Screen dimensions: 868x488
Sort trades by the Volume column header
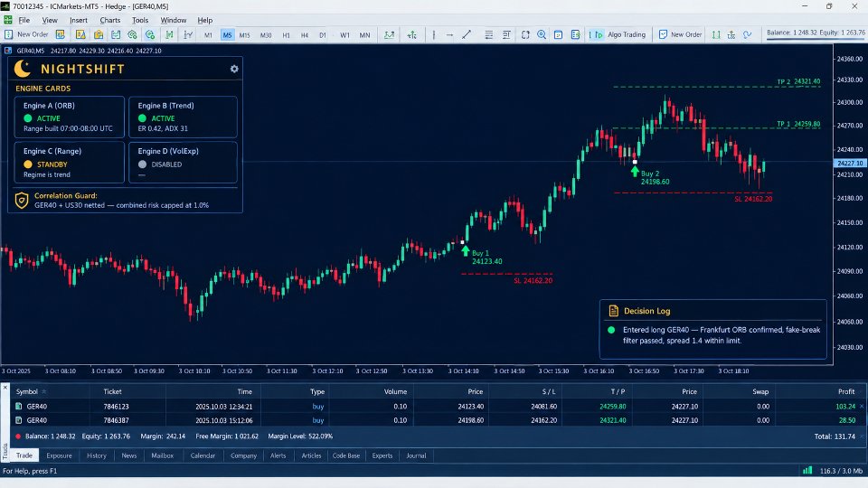point(395,391)
